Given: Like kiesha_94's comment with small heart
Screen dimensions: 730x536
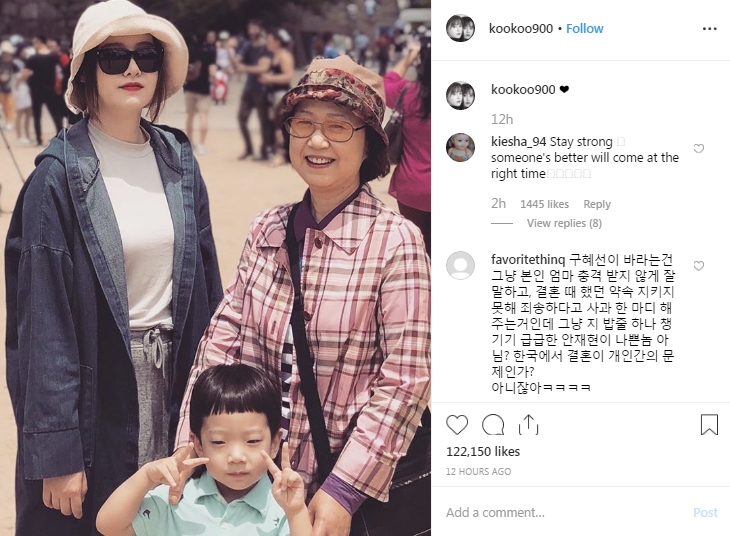Looking at the screenshot, I should [698, 149].
